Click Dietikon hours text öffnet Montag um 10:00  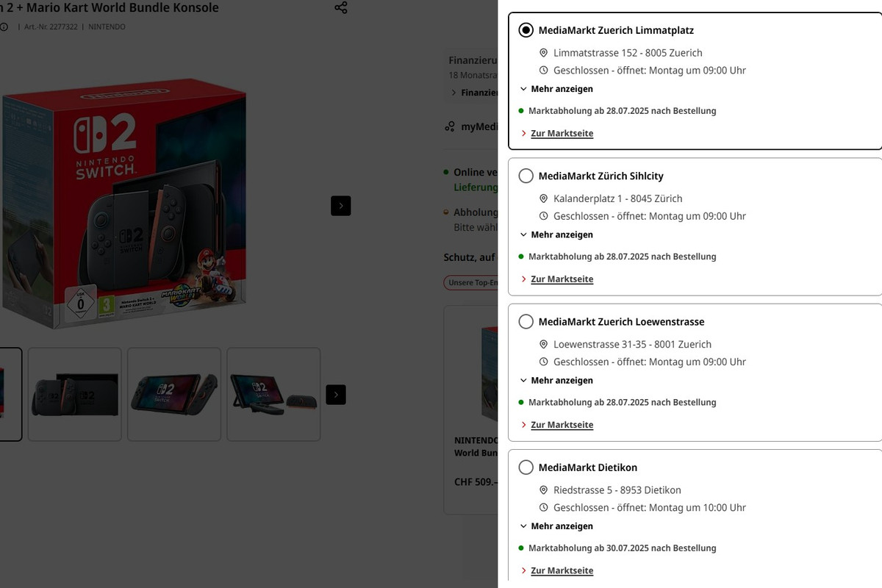coord(650,508)
